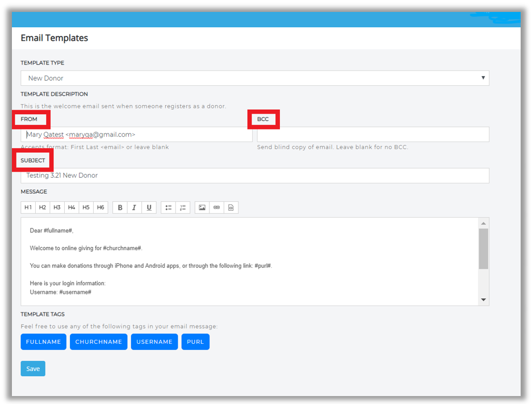
Task: Apply H4 heading format
Action: pyautogui.click(x=72, y=207)
